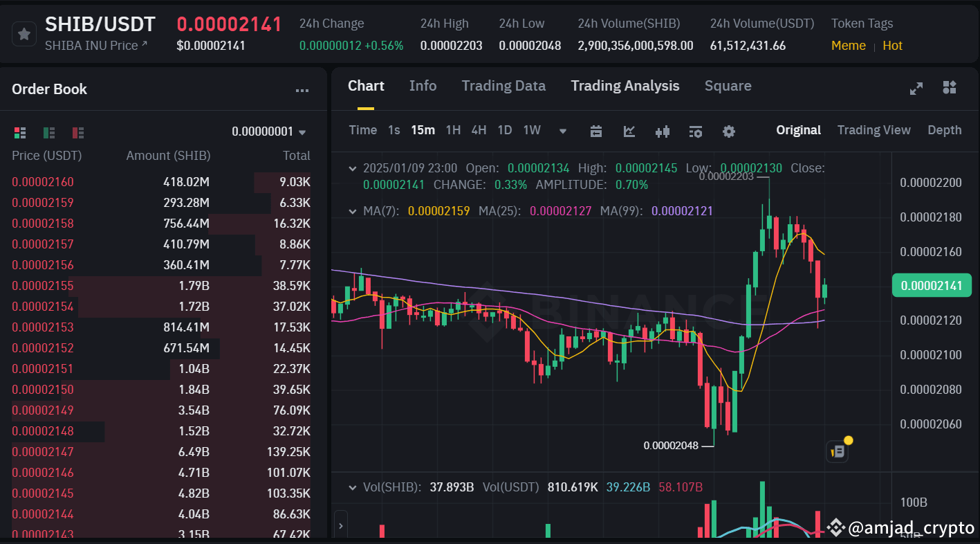Select the 0.00002144 ask price
980x544 pixels.
click(x=43, y=514)
